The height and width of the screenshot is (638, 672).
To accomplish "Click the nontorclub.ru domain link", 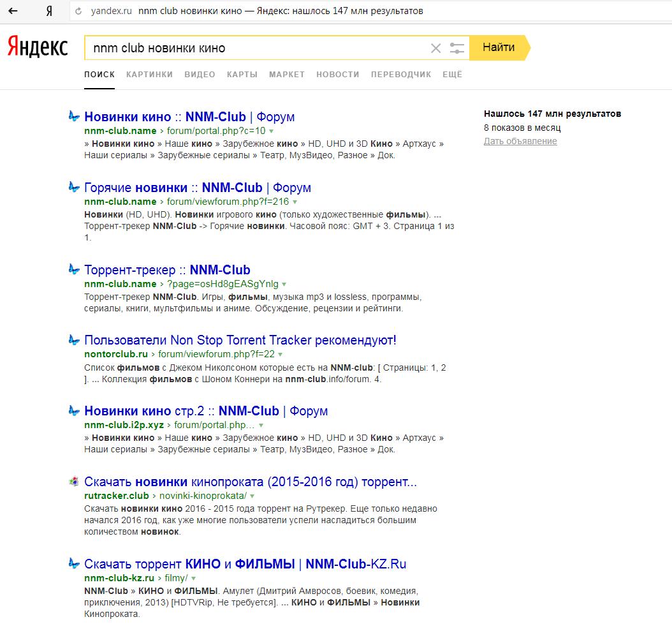I will click(x=116, y=354).
